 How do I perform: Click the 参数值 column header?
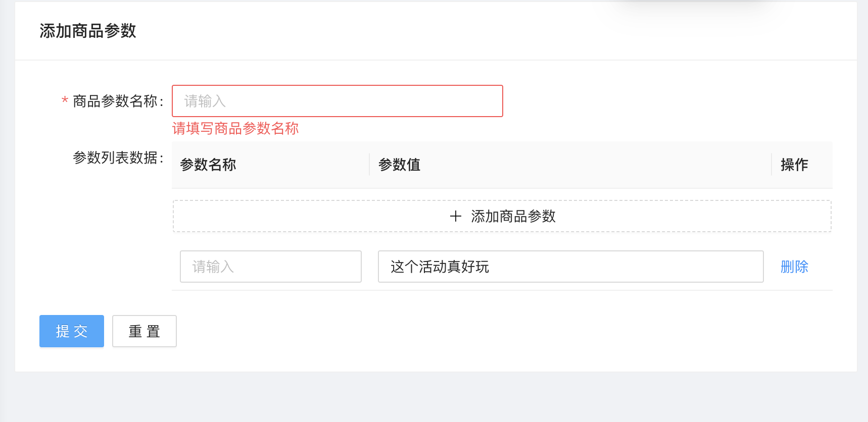[400, 165]
